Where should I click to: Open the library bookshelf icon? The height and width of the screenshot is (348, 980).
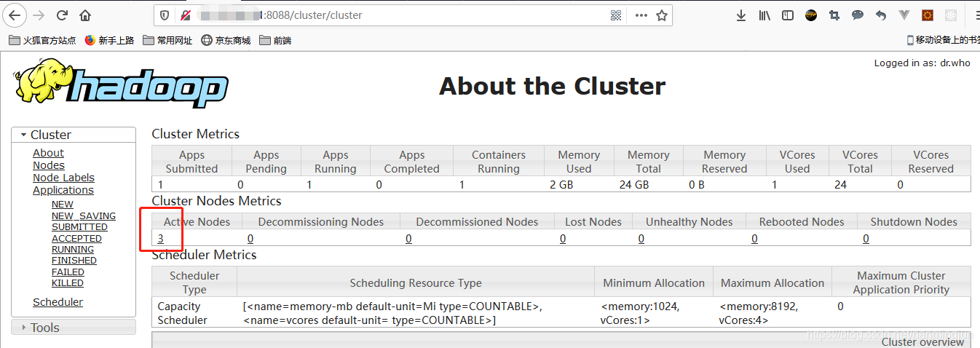tap(764, 15)
